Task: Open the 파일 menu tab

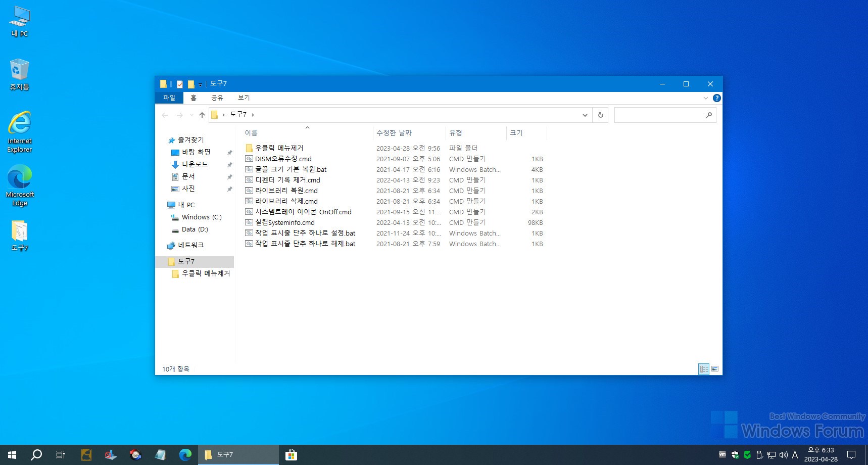Action: click(169, 98)
